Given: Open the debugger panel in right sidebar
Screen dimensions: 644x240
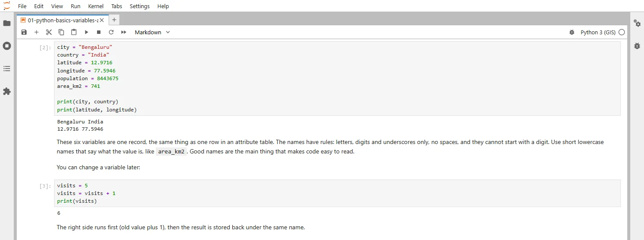Looking at the screenshot, I should coord(637,46).
